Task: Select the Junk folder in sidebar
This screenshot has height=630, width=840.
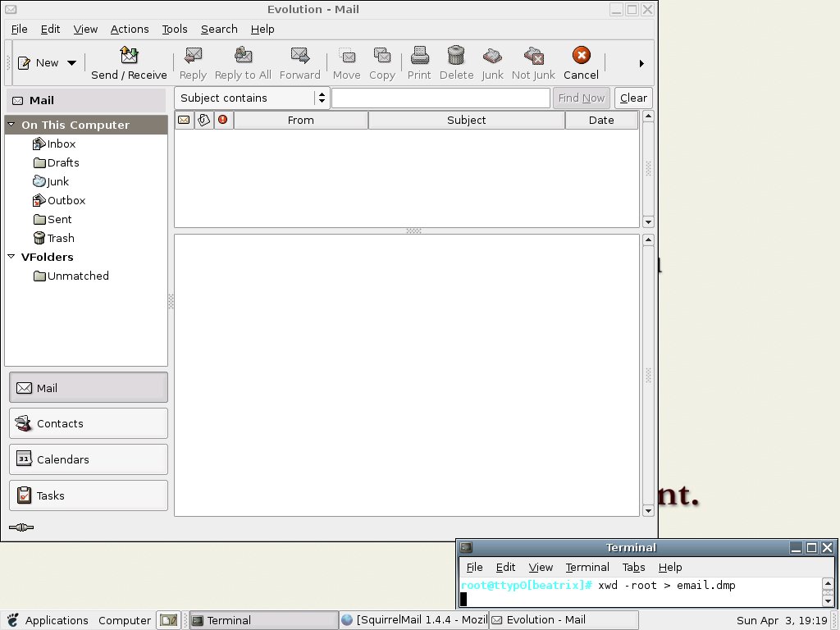Action: [51, 181]
